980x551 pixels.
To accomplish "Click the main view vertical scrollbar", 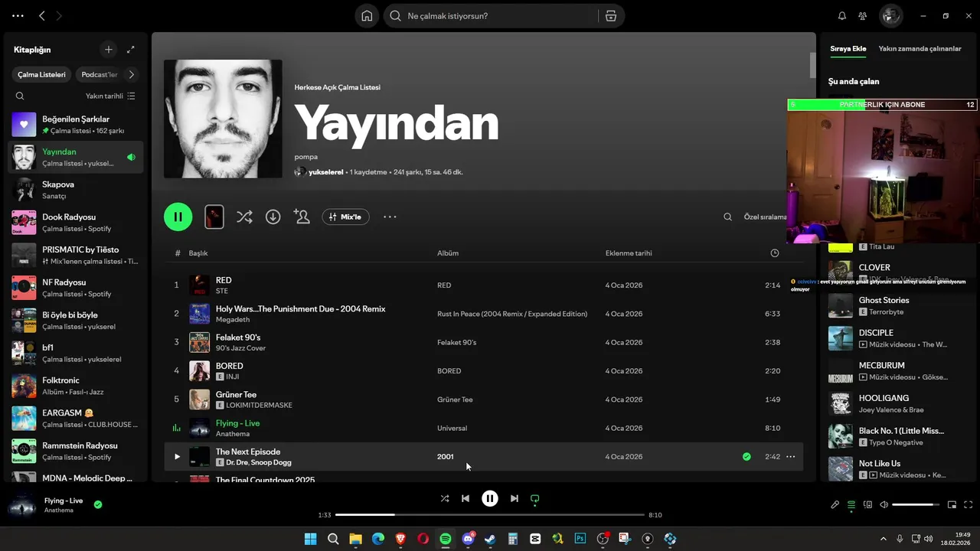I will coord(812,65).
